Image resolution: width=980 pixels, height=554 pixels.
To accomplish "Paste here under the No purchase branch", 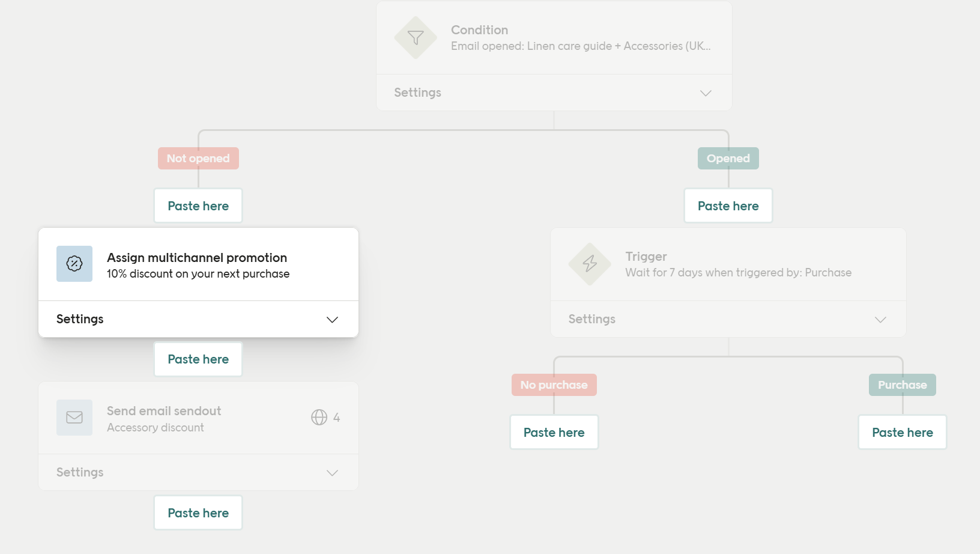I will 554,433.
